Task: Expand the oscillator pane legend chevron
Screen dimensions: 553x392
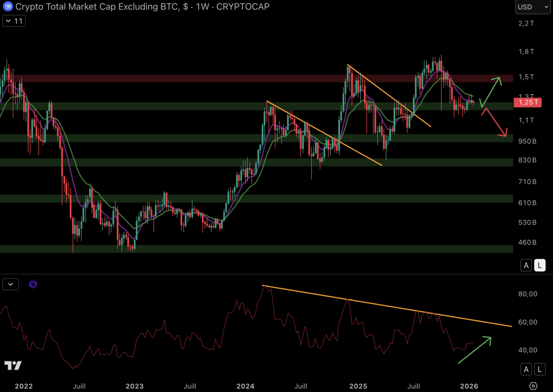Action: [11, 284]
